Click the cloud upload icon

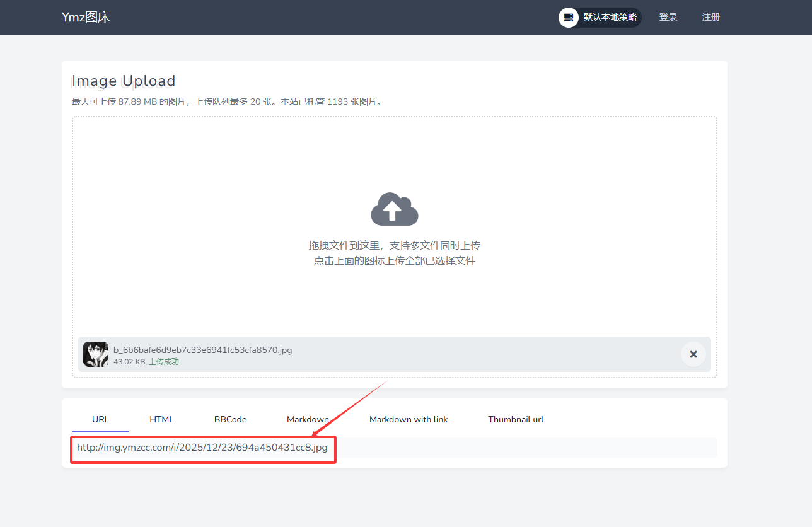[394, 209]
